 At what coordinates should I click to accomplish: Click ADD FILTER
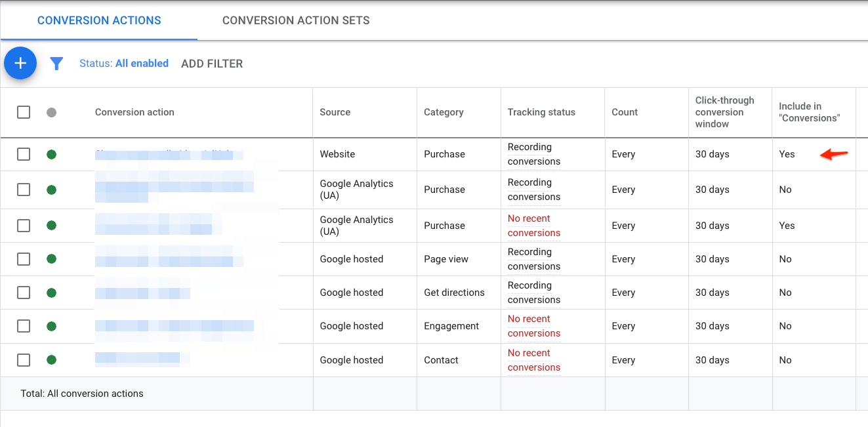tap(212, 64)
